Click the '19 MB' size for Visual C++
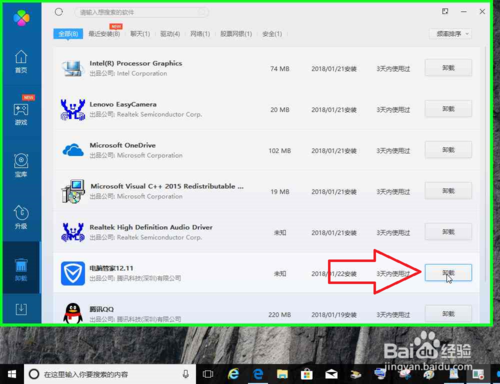 pyautogui.click(x=280, y=192)
